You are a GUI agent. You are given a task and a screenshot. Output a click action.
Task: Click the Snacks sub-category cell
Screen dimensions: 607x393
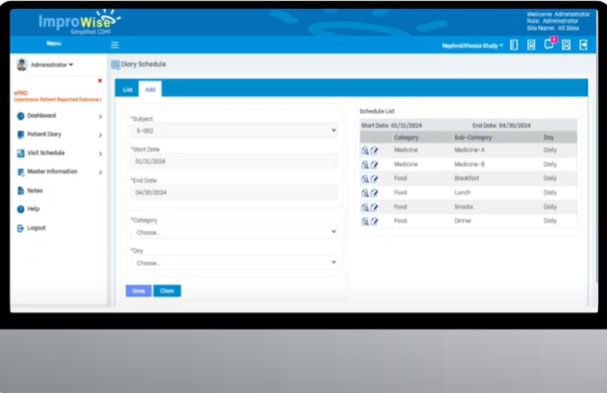click(463, 207)
